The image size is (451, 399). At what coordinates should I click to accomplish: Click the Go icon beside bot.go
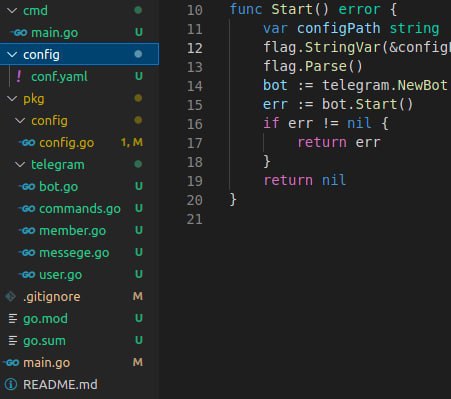pyautogui.click(x=27, y=187)
